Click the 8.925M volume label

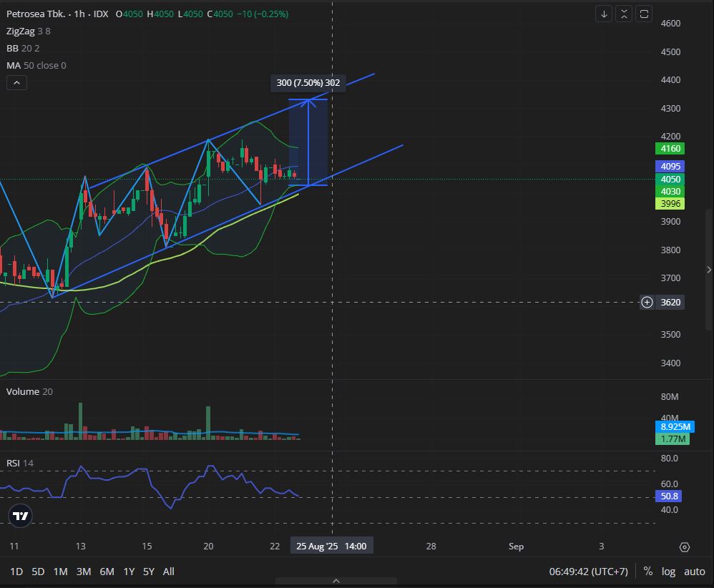point(675,427)
